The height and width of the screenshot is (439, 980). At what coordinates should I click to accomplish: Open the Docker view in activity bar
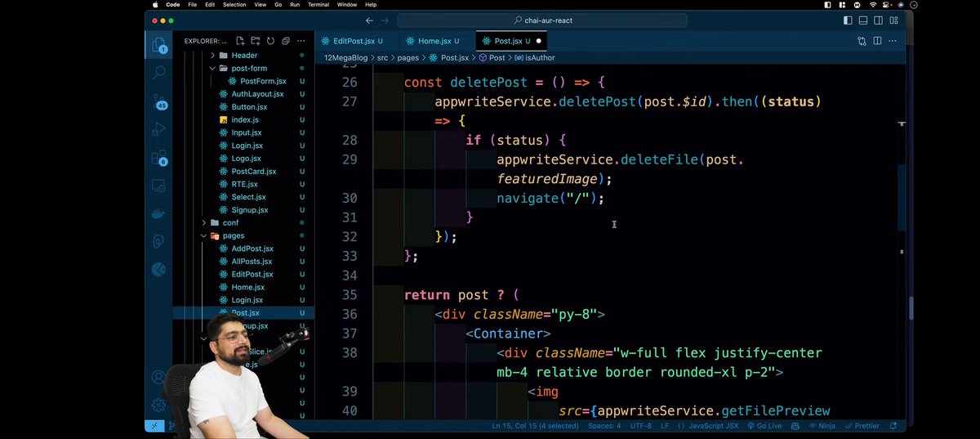pyautogui.click(x=159, y=213)
